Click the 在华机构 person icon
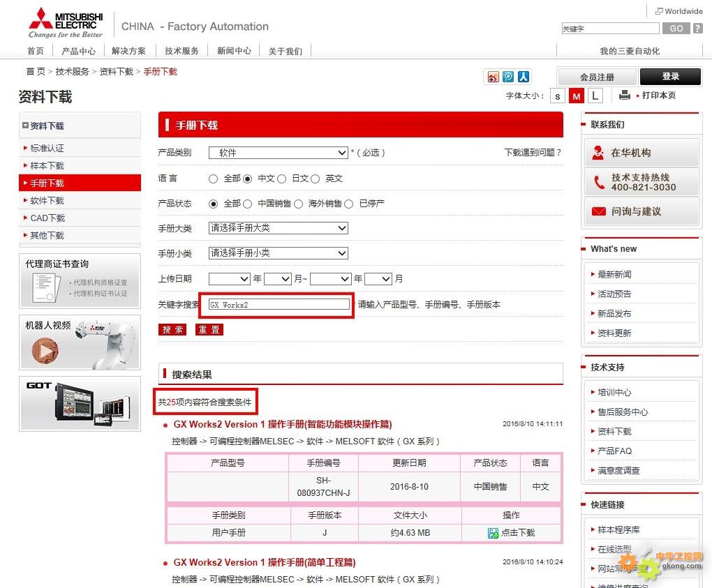Viewport: 712px width, 588px height. pyautogui.click(x=598, y=153)
